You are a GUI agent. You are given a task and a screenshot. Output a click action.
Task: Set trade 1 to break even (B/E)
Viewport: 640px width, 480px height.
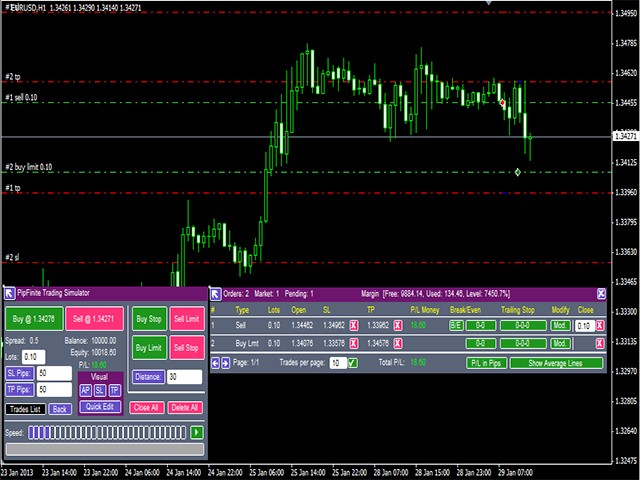pyautogui.click(x=456, y=326)
